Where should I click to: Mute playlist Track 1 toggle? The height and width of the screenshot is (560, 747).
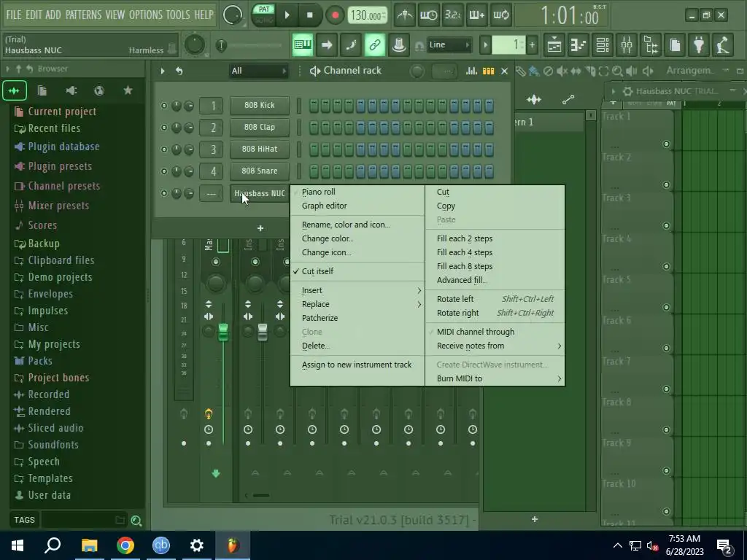(x=666, y=144)
